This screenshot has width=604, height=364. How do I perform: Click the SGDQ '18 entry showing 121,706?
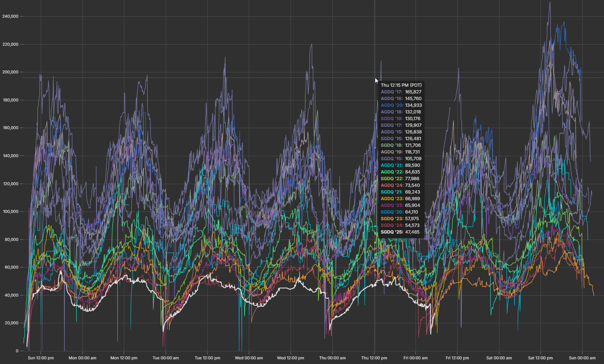point(401,145)
